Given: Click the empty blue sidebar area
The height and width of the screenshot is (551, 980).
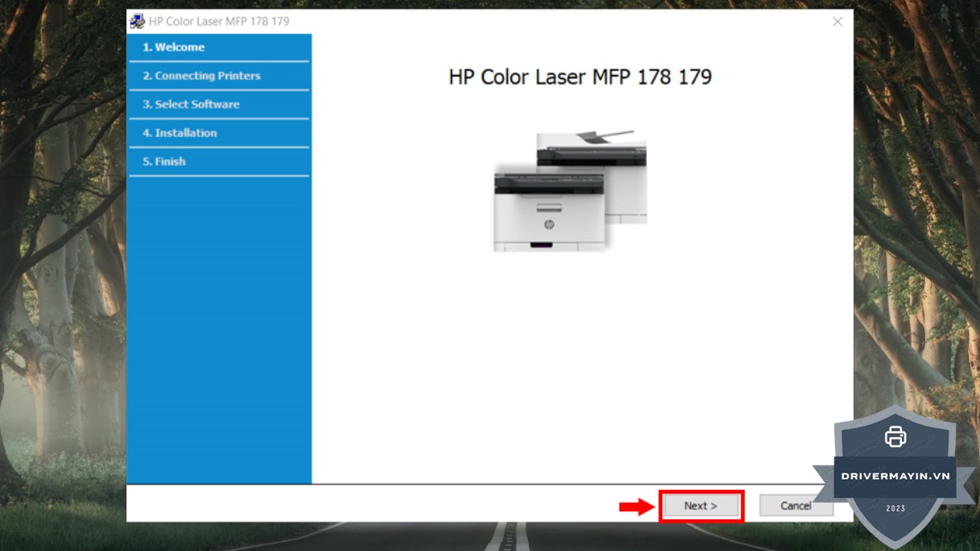Looking at the screenshot, I should [x=219, y=329].
